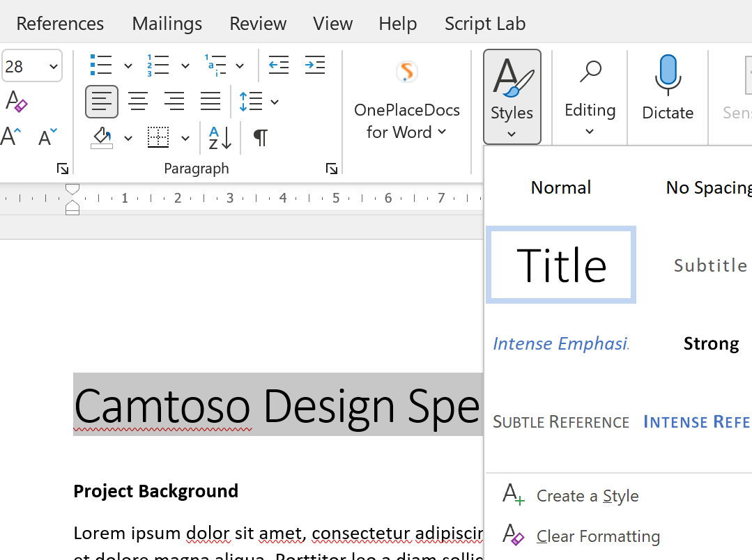This screenshot has width=752, height=560.
Task: Open the borders dropdown arrow
Action: tap(185, 138)
